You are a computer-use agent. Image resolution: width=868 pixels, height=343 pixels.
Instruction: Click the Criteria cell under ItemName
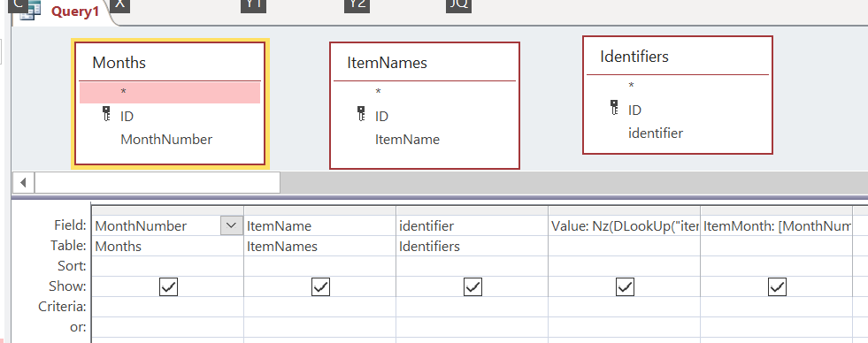tap(320, 307)
